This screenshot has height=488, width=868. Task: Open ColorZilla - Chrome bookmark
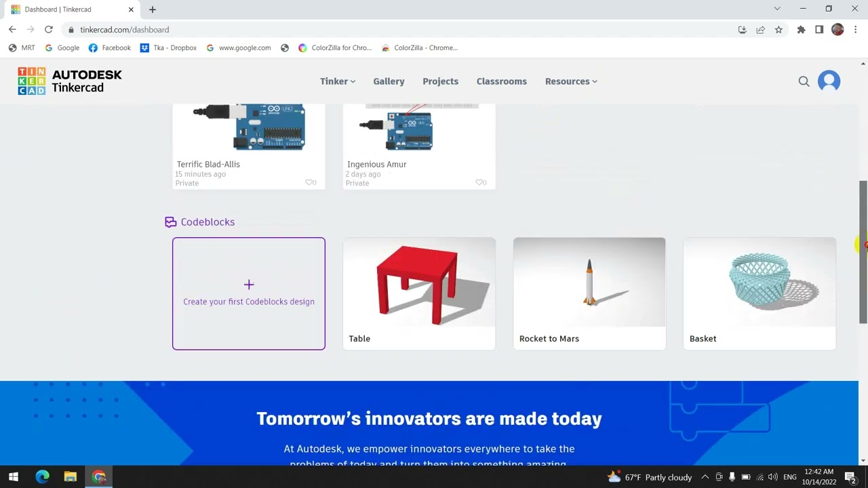pyautogui.click(x=420, y=48)
